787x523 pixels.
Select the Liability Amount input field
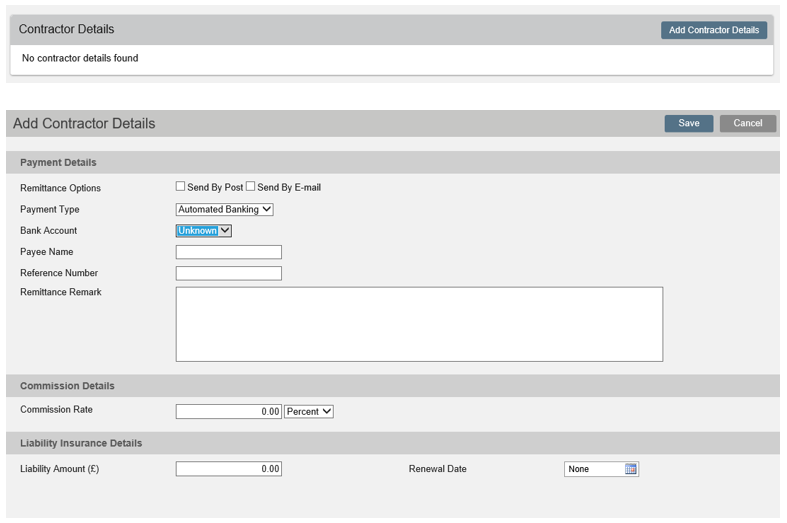click(x=228, y=469)
